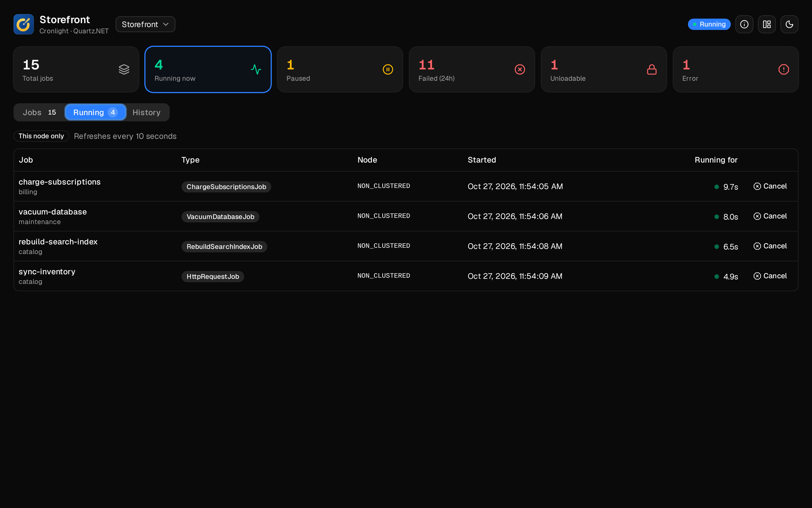Open the Storefront scheduler dropdown
This screenshot has width=812, height=508.
145,24
